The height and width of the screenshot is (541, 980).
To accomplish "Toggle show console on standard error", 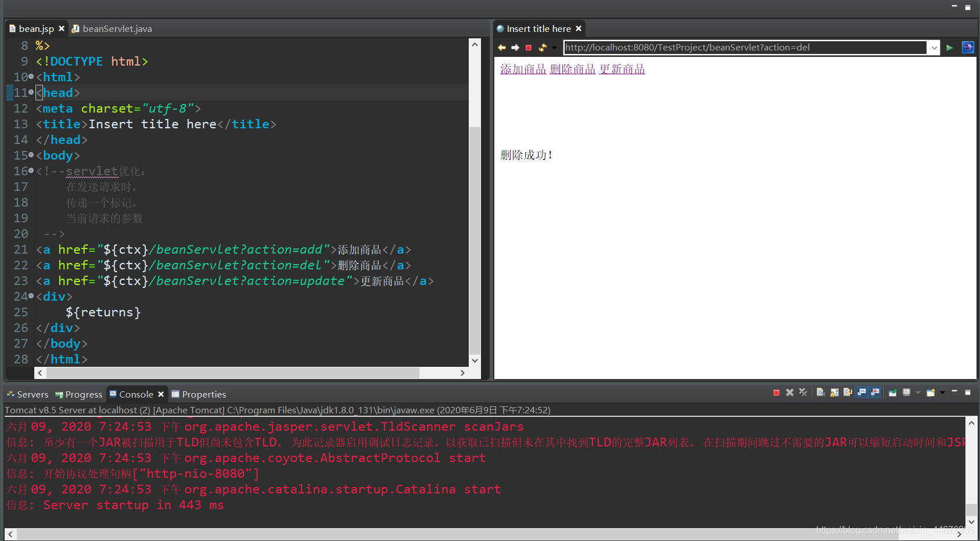I will point(875,393).
